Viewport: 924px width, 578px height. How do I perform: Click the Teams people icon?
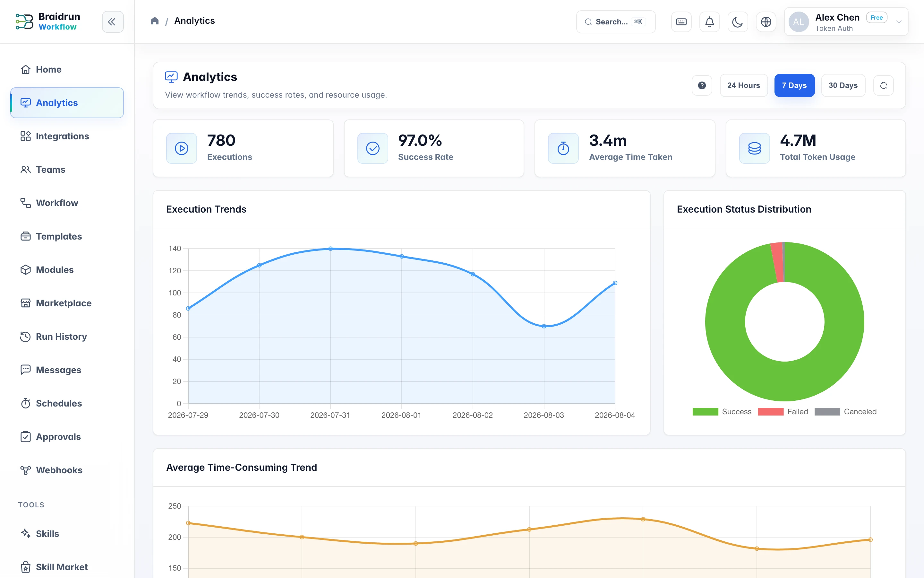click(x=26, y=169)
